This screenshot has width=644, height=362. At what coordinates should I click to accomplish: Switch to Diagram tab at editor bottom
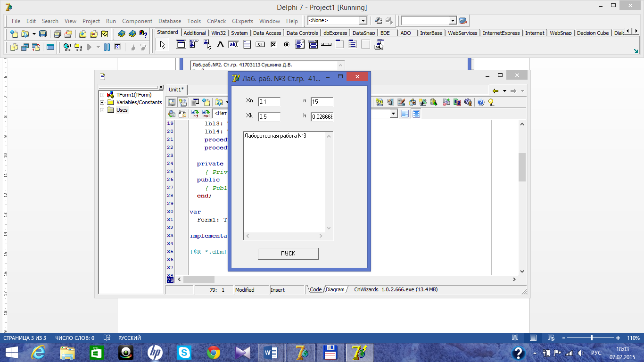[x=335, y=289]
